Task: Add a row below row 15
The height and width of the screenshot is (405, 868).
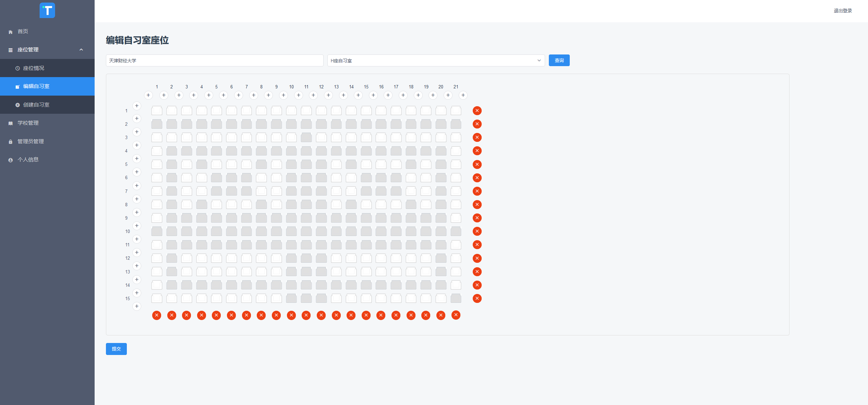Action: [x=137, y=306]
